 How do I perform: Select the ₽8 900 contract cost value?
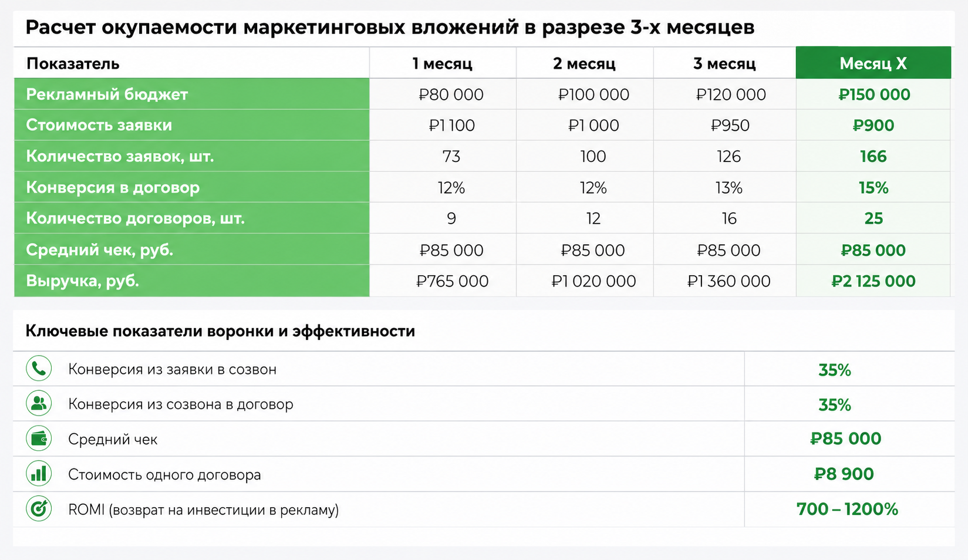[x=844, y=474]
